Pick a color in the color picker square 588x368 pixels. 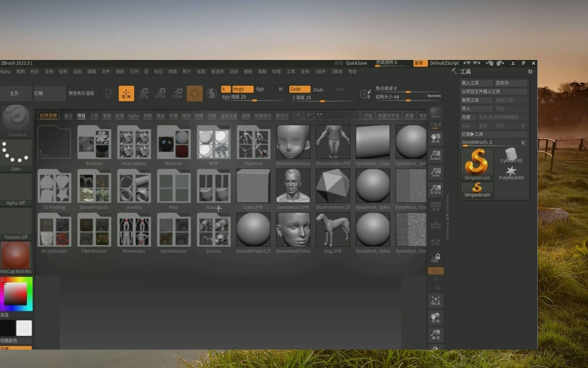(x=15, y=293)
